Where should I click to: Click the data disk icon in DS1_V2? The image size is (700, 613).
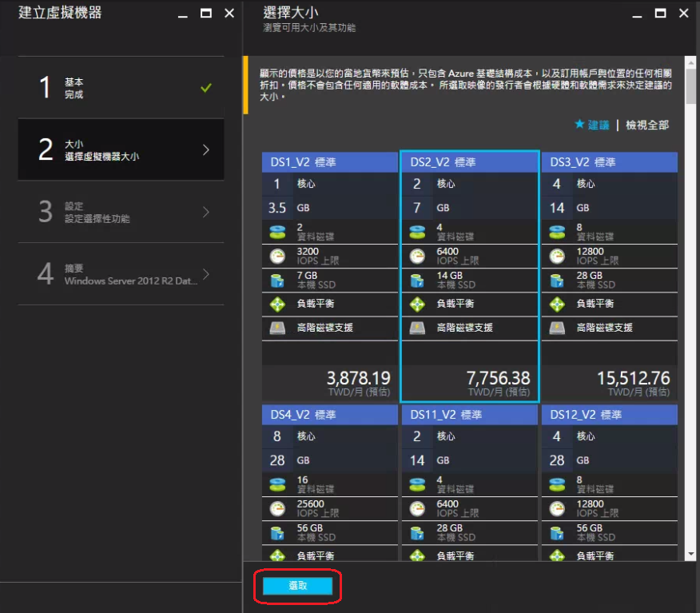[x=277, y=232]
